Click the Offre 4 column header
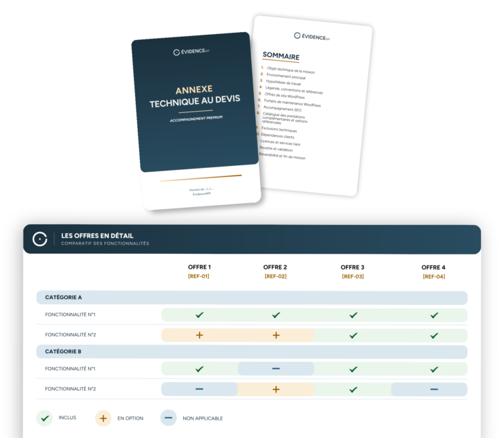 [433, 268]
